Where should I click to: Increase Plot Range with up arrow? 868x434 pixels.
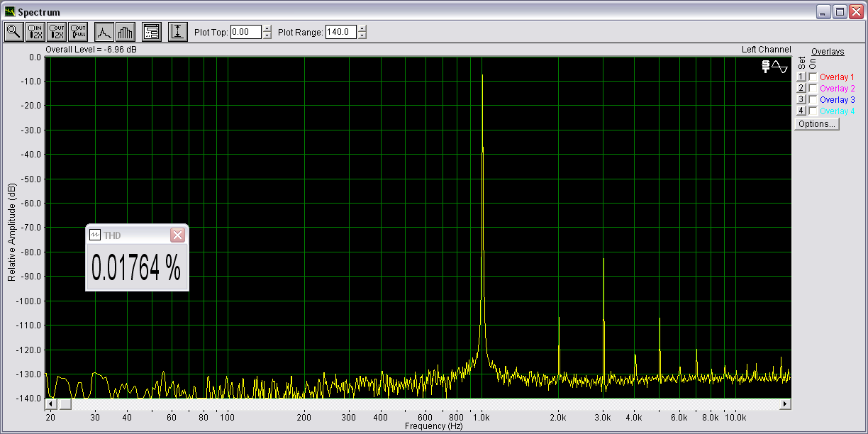[x=362, y=28]
